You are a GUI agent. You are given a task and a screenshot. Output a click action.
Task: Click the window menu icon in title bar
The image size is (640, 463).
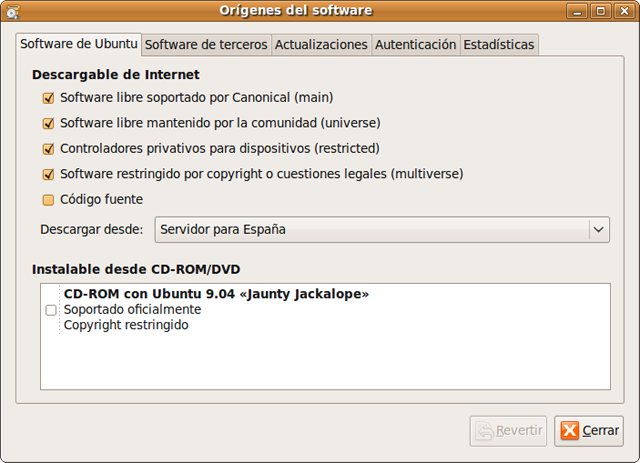[12, 11]
